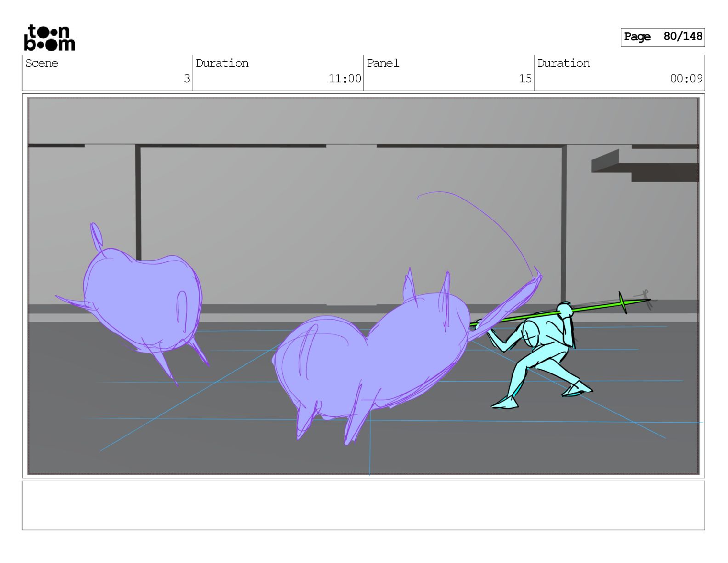The width and height of the screenshot is (728, 563).
Task: Click the storyboard panel drawing
Action: [x=364, y=286]
